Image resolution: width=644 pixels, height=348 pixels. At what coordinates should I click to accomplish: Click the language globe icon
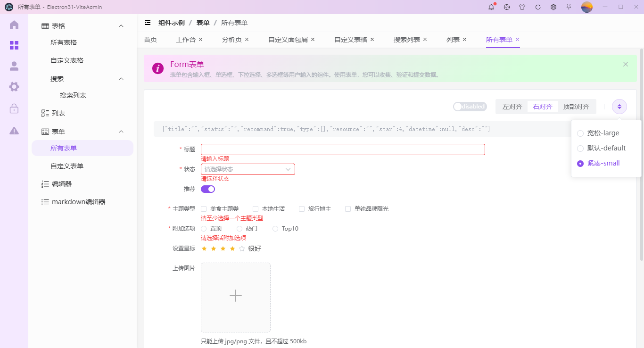506,7
